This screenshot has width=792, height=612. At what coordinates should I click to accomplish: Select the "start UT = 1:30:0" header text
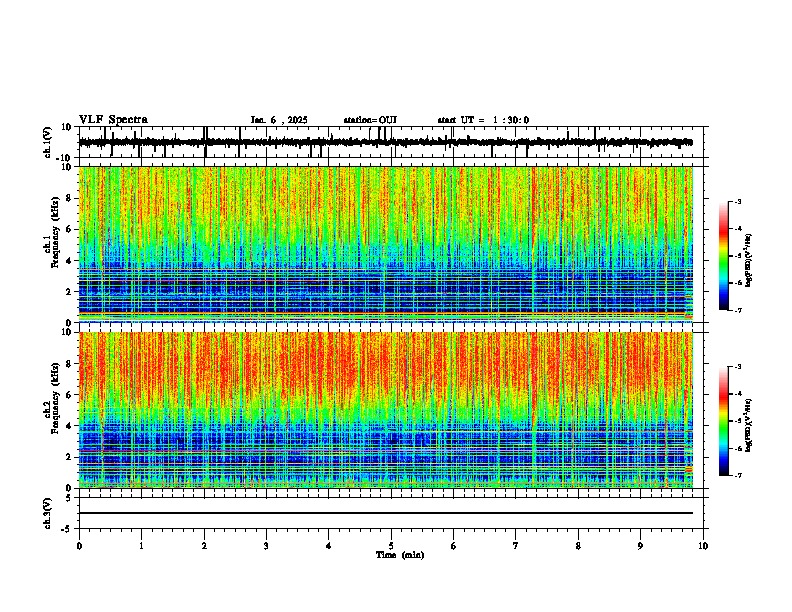(x=483, y=120)
